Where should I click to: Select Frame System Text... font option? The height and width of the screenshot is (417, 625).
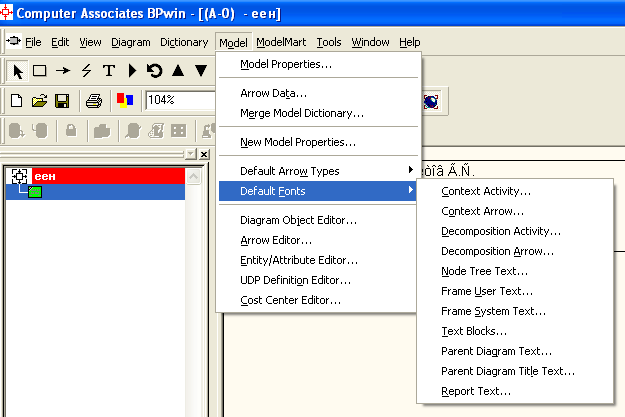coord(515,311)
